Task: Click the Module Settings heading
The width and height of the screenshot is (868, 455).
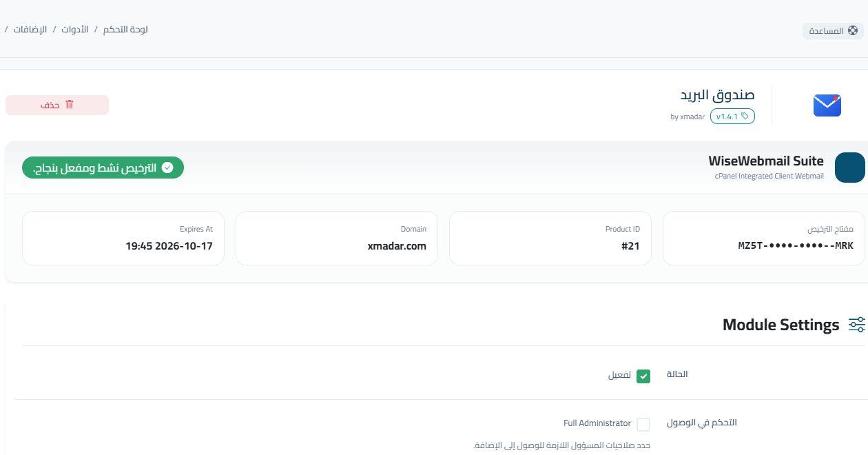Action: pyautogui.click(x=781, y=325)
